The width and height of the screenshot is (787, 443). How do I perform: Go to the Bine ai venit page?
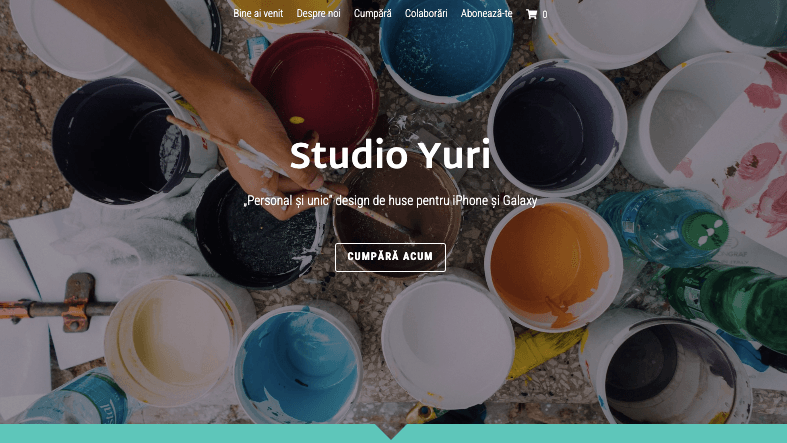pyautogui.click(x=258, y=14)
